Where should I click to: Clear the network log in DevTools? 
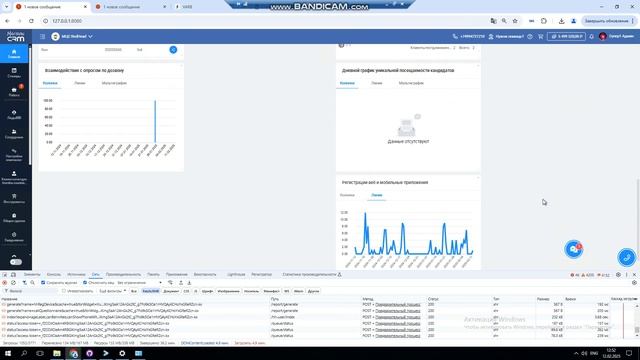point(13,282)
